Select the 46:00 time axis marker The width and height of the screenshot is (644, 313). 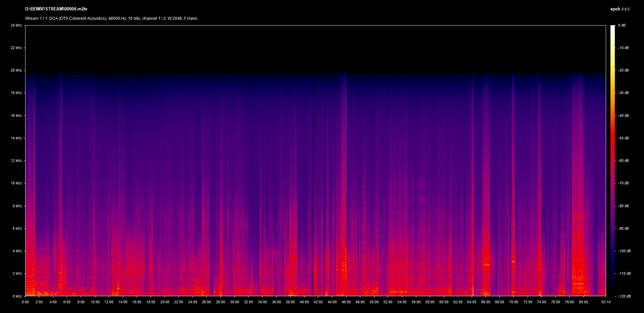click(x=346, y=302)
